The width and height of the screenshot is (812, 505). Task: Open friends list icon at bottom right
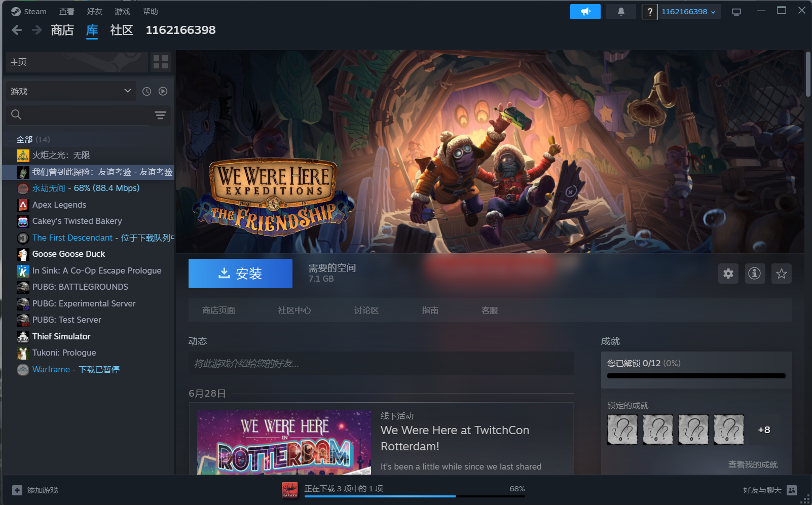click(x=792, y=490)
